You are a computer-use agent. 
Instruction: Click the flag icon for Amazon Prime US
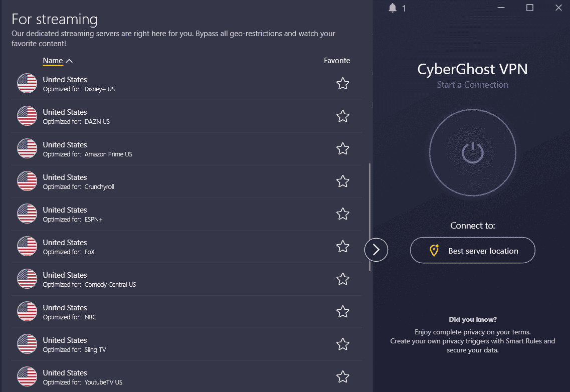click(27, 148)
